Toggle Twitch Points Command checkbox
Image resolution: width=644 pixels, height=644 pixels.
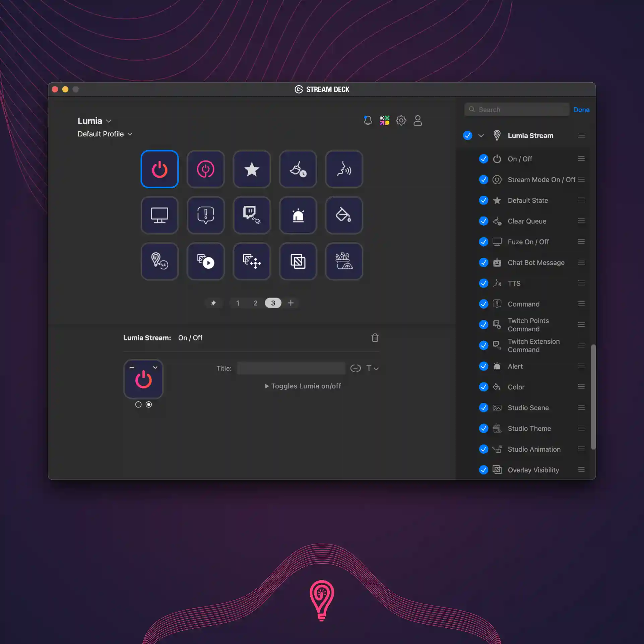click(x=484, y=325)
